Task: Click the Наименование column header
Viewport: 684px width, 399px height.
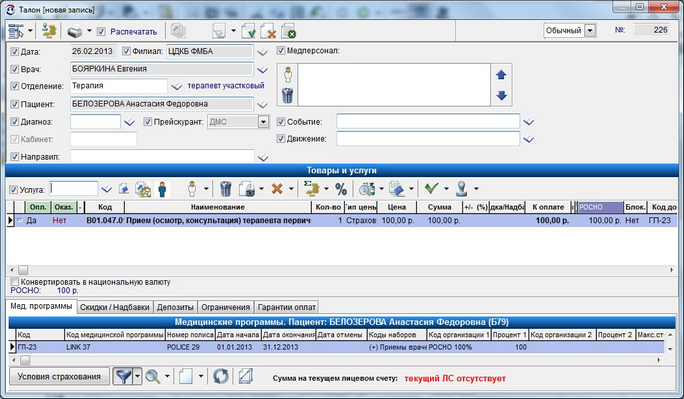Action: [x=218, y=207]
